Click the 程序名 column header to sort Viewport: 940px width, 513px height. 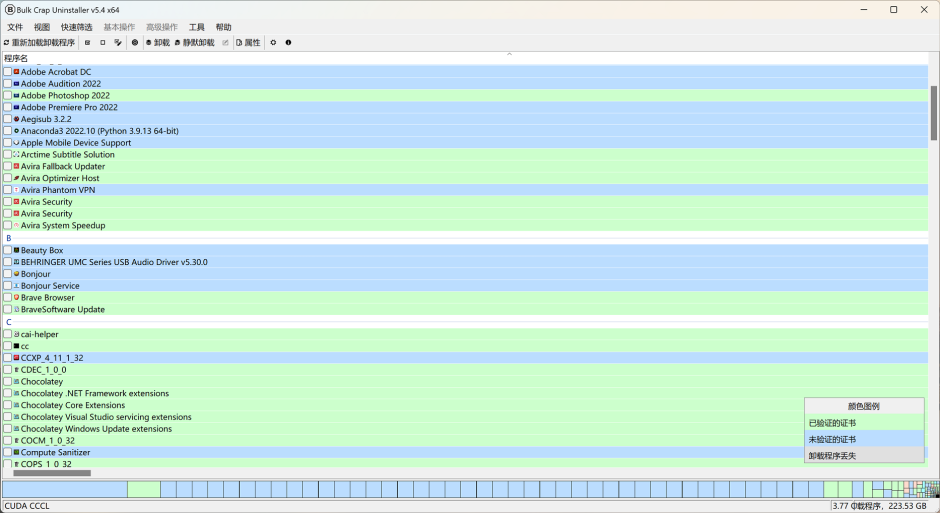coord(17,58)
